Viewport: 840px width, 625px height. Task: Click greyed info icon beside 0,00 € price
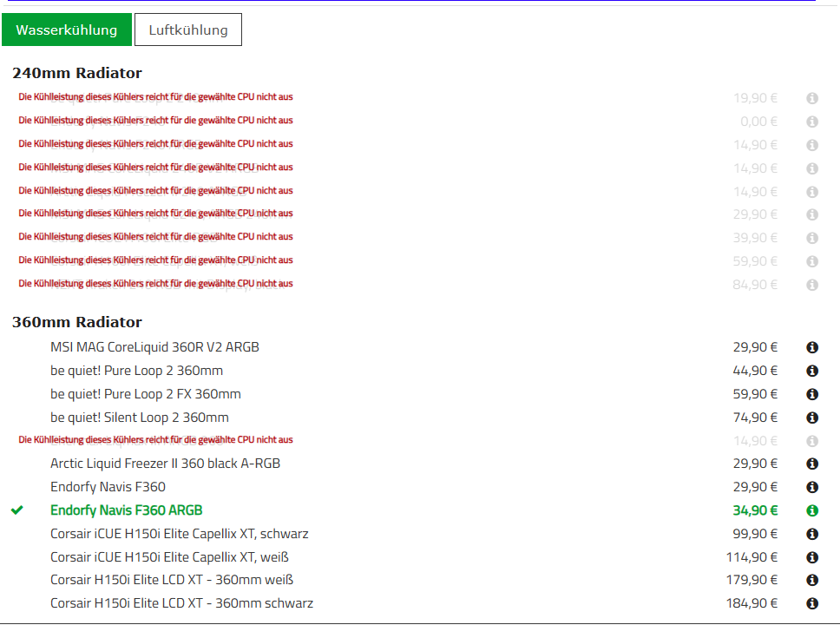pyautogui.click(x=812, y=122)
